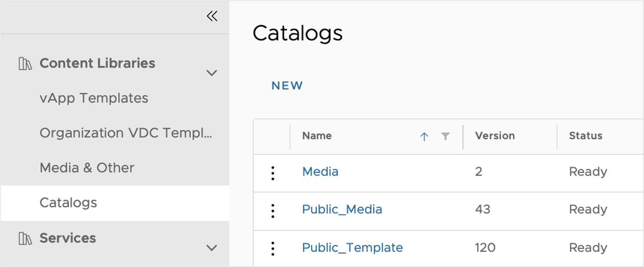The width and height of the screenshot is (644, 267).
Task: Open the Name column filter
Action: point(445,136)
